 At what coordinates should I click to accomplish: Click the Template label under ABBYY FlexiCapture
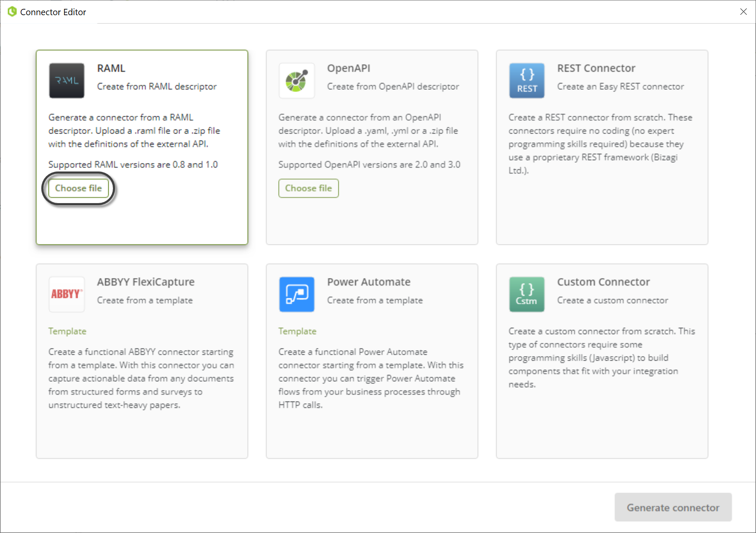(67, 331)
